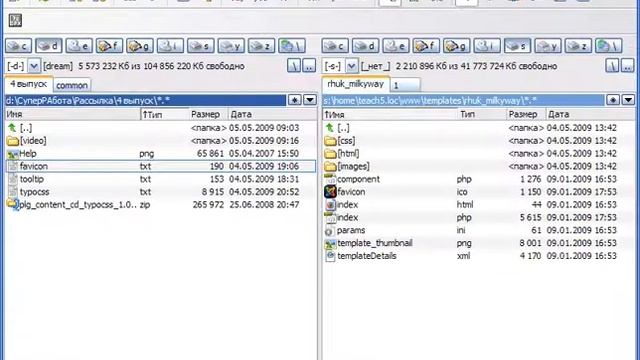Image resolution: width=640 pixels, height=360 pixels.
Task: Select the index html file
Action: point(478,204)
